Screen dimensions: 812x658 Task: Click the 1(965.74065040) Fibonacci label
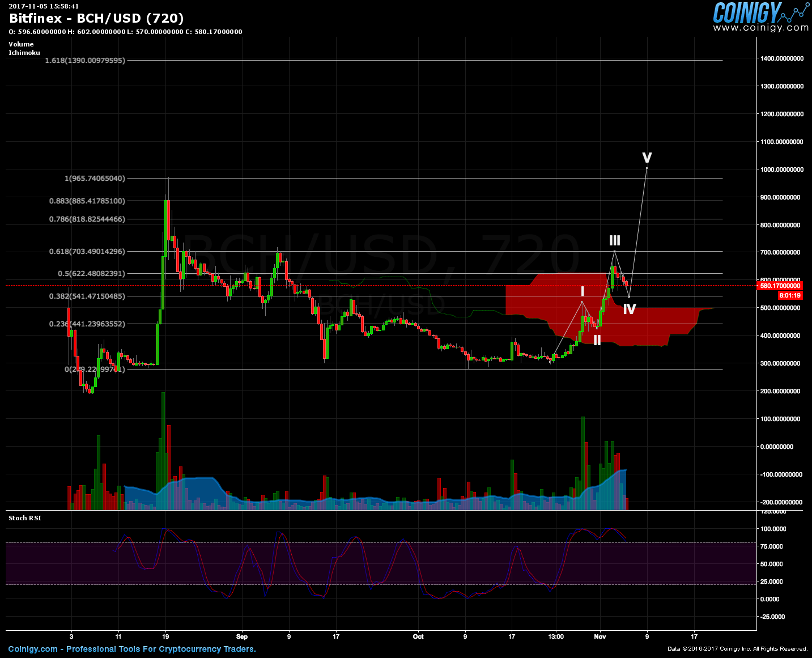(95, 178)
